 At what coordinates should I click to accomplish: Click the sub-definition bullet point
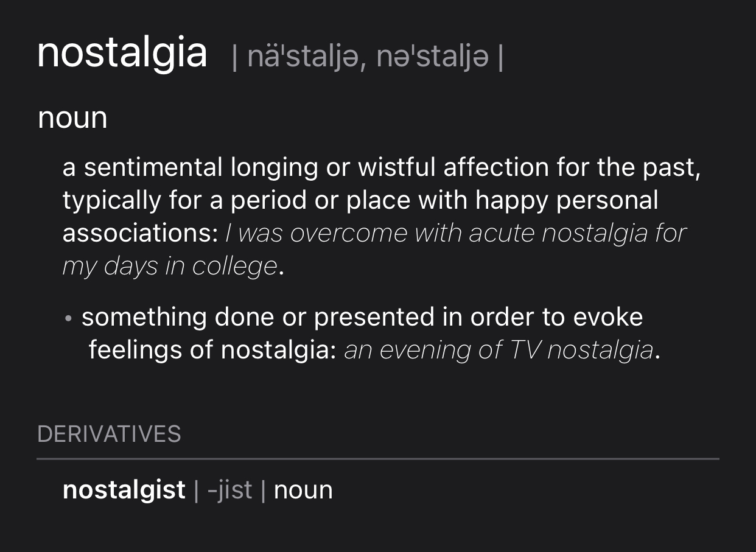point(69,318)
